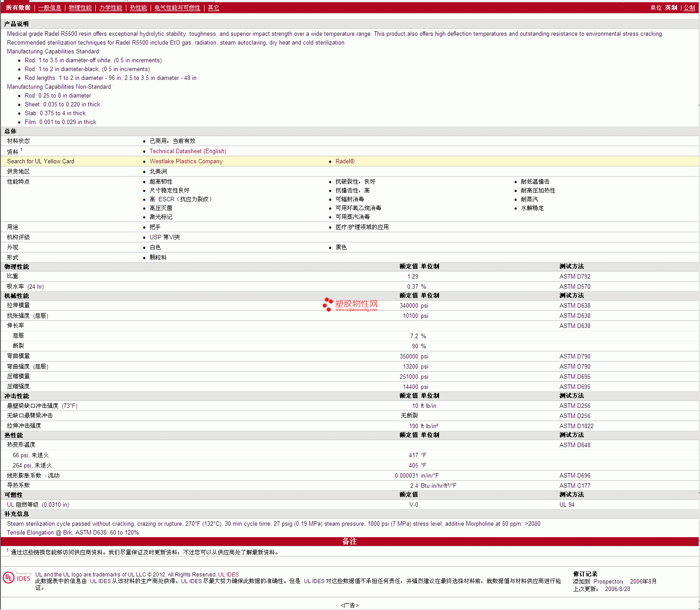Click the 无断裂 unnotched Izod result
This screenshot has width=700, height=610.
click(x=409, y=415)
